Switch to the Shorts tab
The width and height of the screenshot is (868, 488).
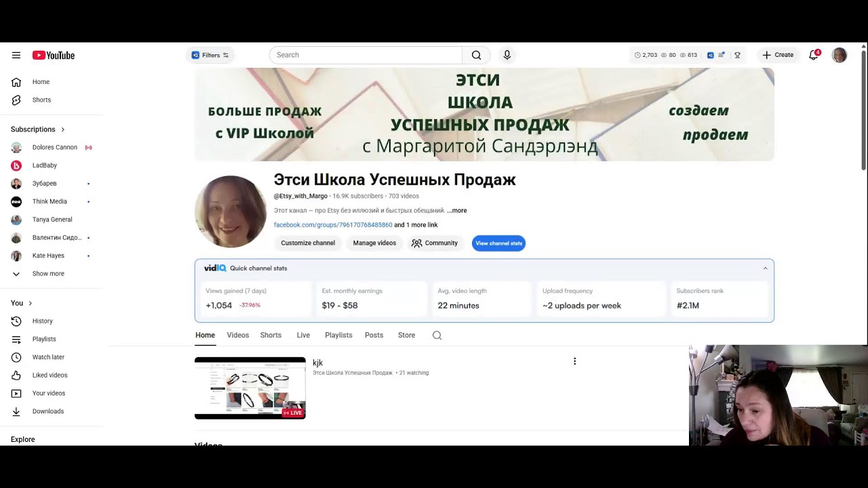tap(271, 335)
